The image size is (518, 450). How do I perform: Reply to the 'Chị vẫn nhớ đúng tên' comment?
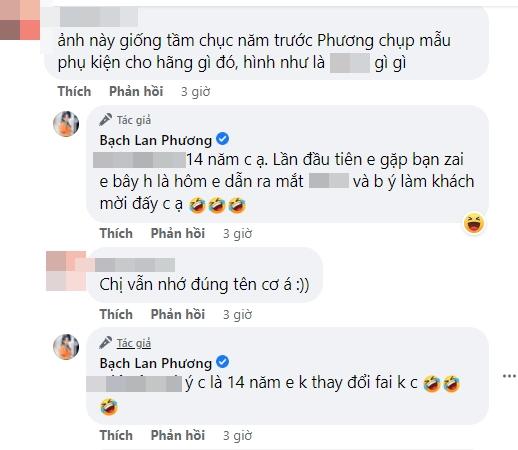pos(178,314)
